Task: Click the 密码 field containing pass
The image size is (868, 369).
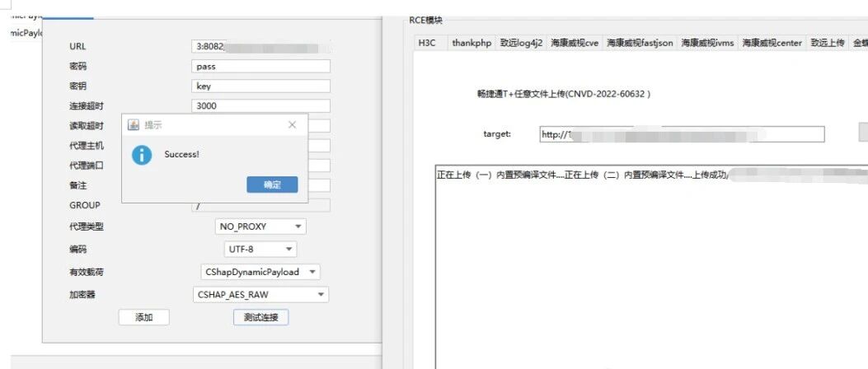Action: (x=260, y=67)
